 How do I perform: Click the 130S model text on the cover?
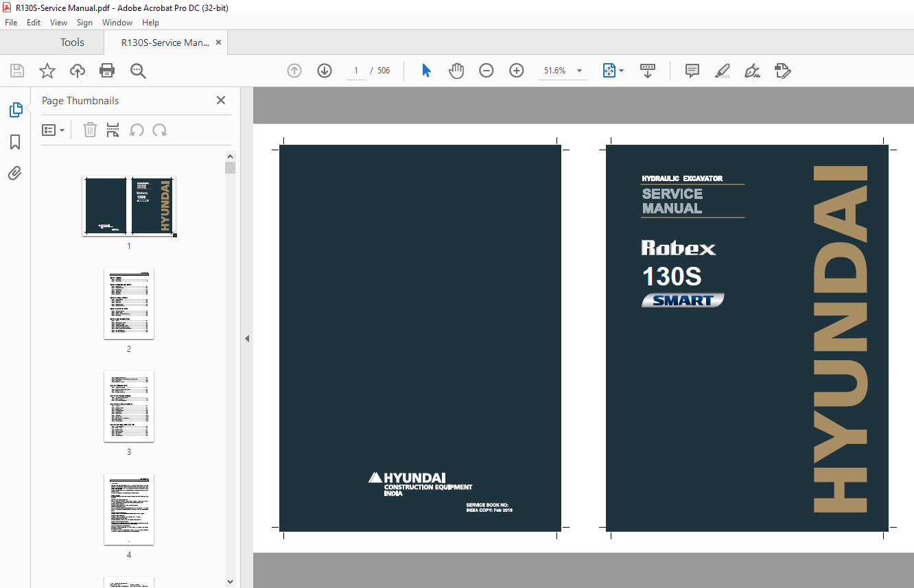(x=672, y=277)
